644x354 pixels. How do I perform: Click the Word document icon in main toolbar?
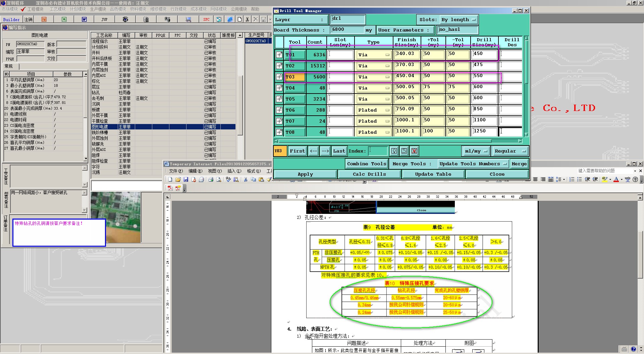pos(84,19)
